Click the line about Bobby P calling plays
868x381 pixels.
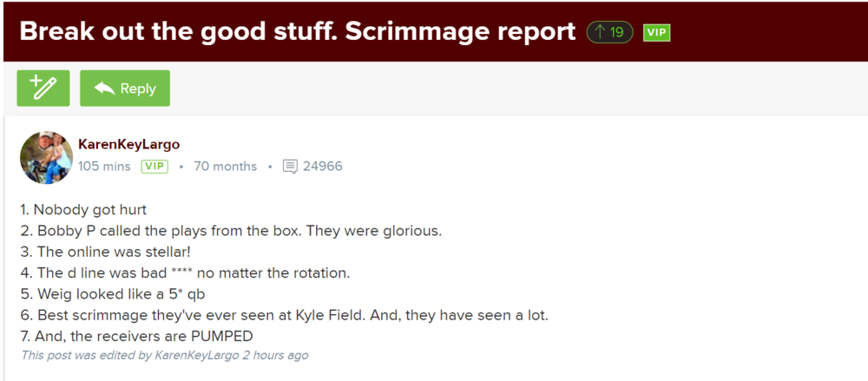pyautogui.click(x=231, y=231)
